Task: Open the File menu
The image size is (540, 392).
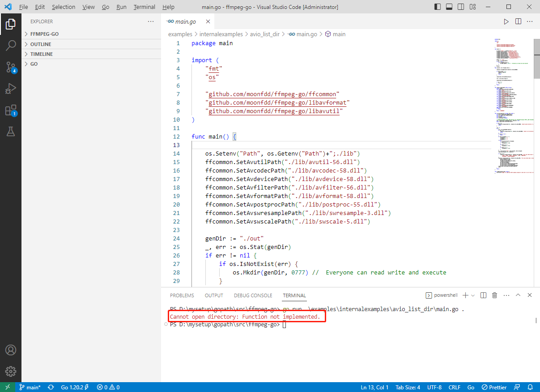Action: coord(24,7)
